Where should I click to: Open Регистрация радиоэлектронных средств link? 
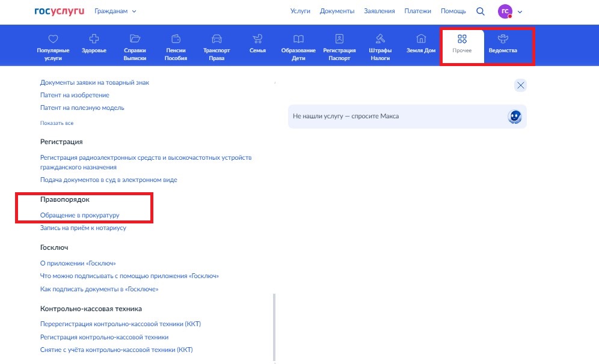click(146, 162)
